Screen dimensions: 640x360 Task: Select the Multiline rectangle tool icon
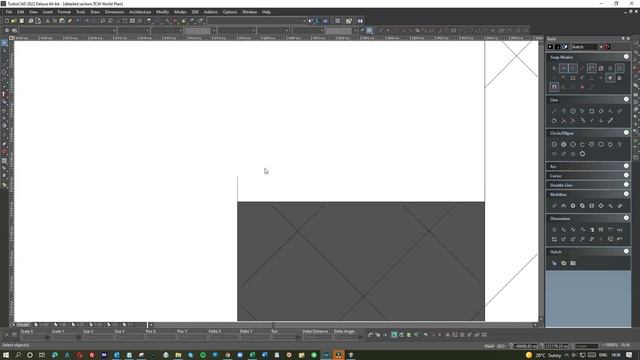coord(592,206)
